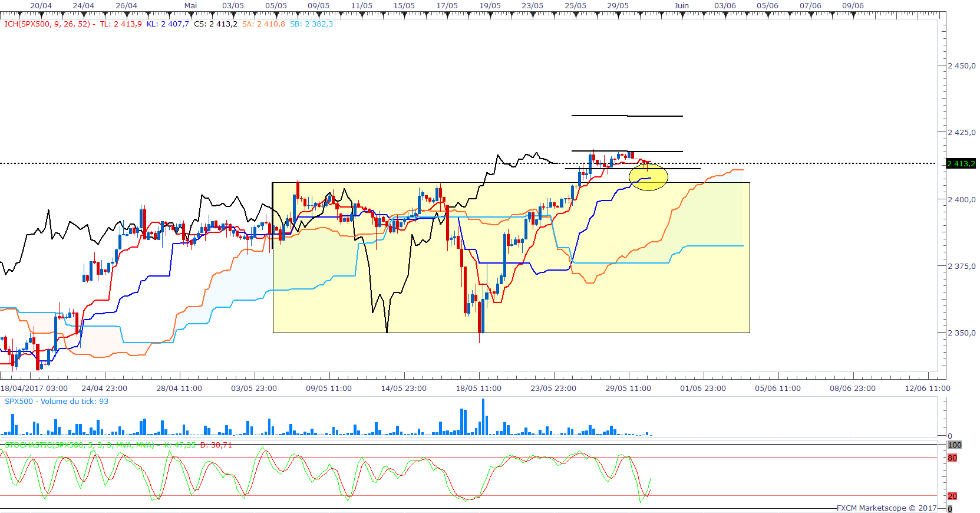
Task: Click the stochastic 100 level tag
Action: (x=955, y=445)
